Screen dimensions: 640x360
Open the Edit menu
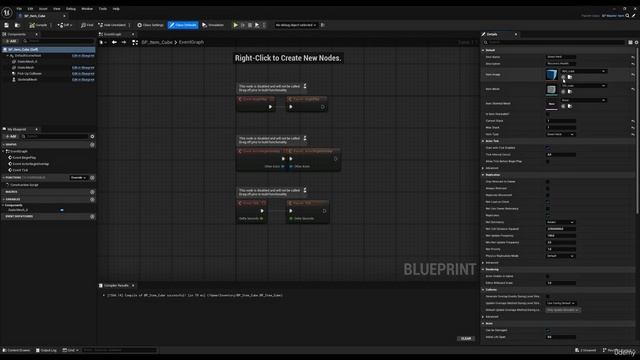30,9
